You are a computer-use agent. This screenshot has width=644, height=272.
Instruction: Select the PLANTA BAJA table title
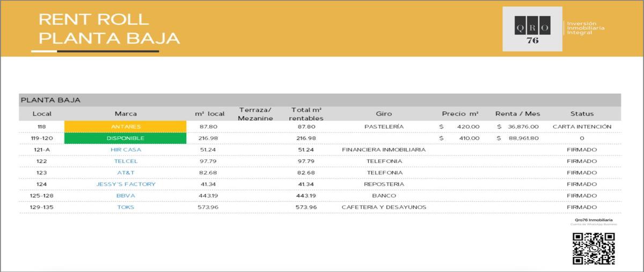(50, 100)
